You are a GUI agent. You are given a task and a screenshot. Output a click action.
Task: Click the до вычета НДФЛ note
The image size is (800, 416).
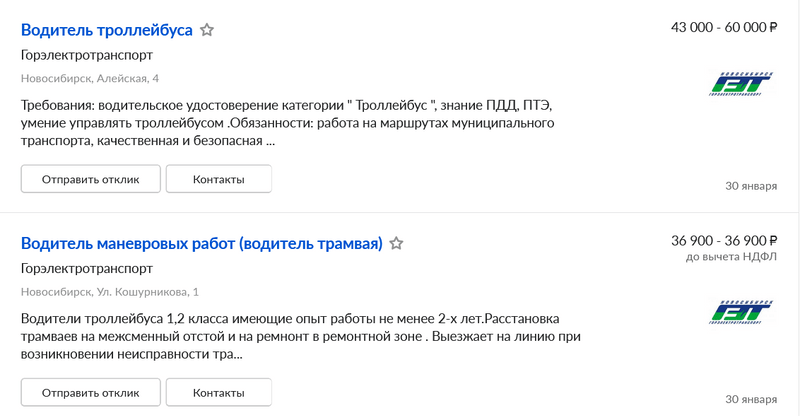(731, 257)
